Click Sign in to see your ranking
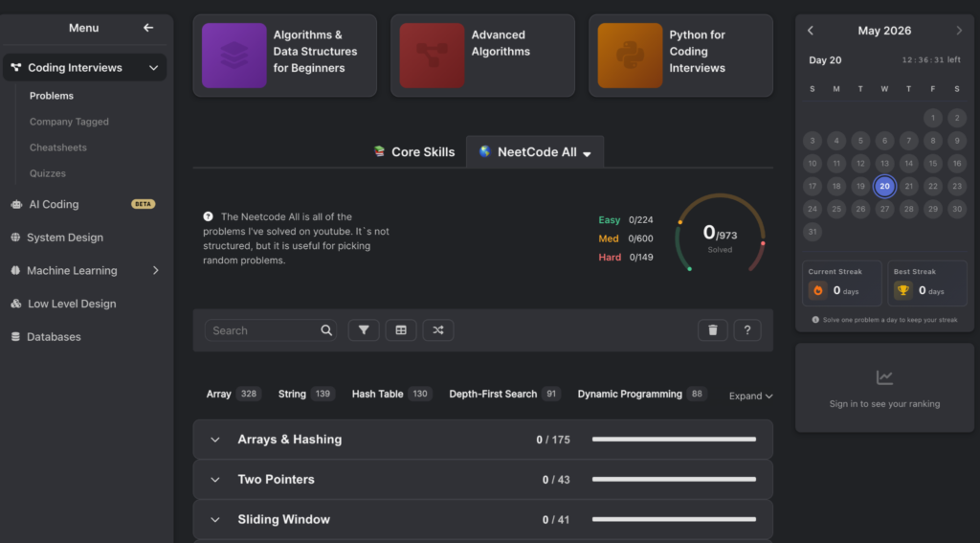Screen dimensions: 980x543 (x=884, y=404)
